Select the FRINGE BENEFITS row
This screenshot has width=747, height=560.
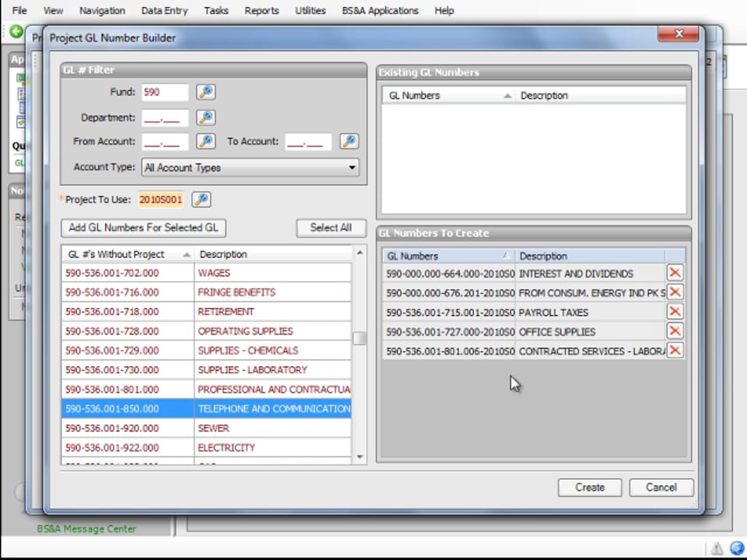(x=207, y=292)
